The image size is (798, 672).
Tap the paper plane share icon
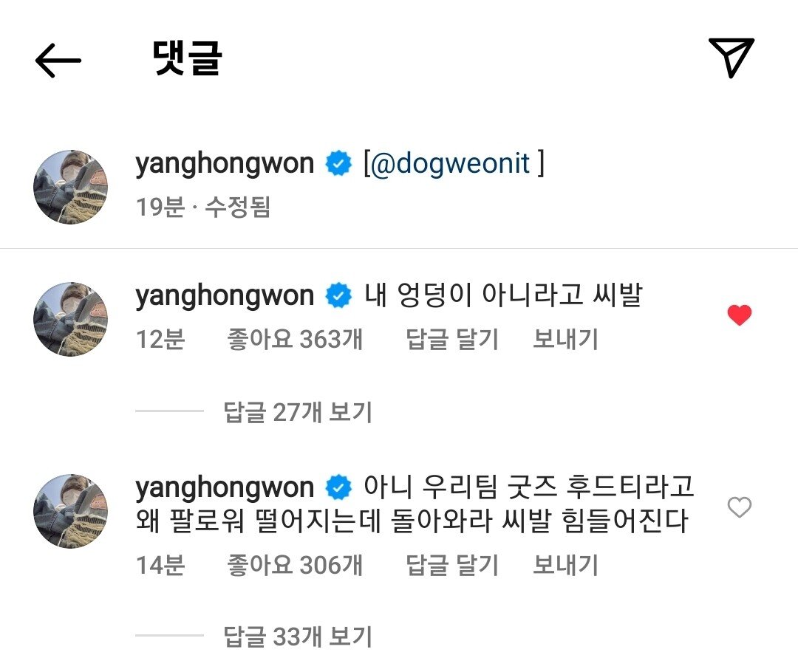(731, 58)
